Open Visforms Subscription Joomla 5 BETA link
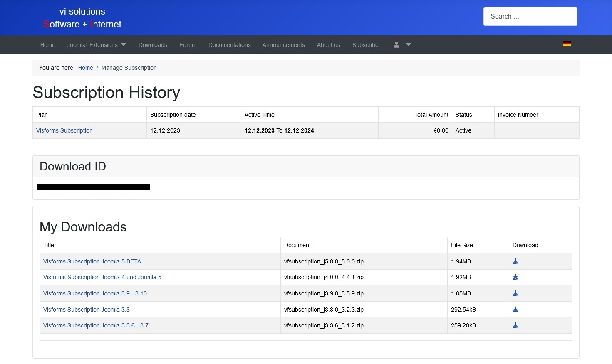Image resolution: width=612 pixels, height=364 pixels. 92,261
